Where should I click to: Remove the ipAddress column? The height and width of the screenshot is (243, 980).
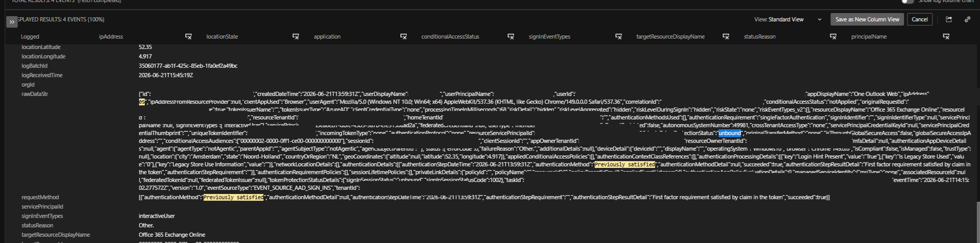coord(188,37)
